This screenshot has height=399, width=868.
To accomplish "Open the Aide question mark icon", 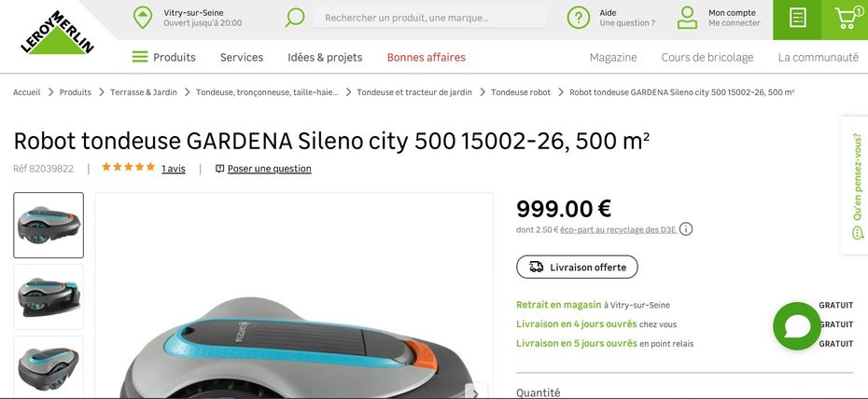I will [579, 19].
